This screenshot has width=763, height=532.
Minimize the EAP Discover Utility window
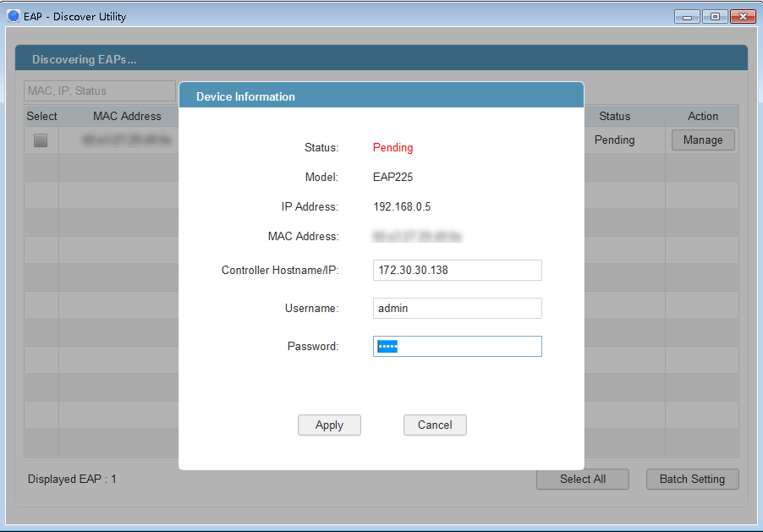686,15
